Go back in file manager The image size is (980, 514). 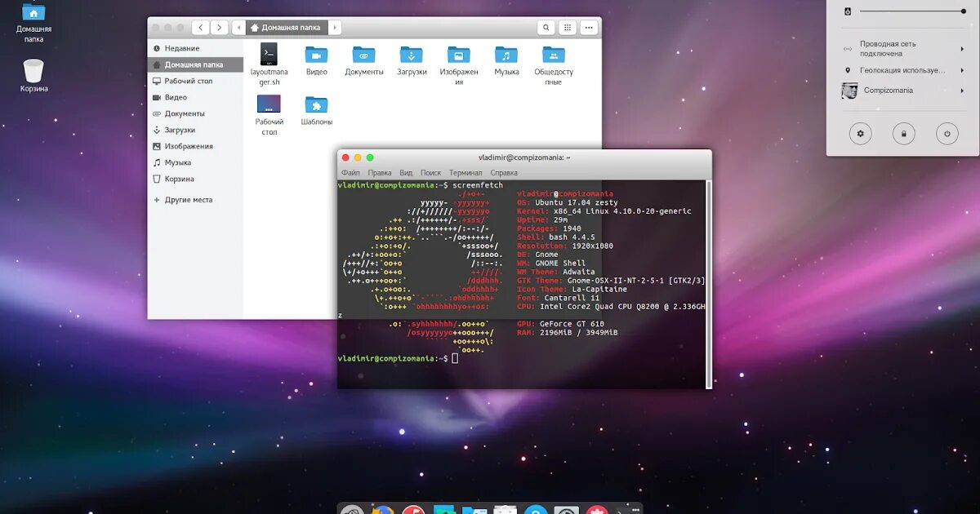point(201,28)
